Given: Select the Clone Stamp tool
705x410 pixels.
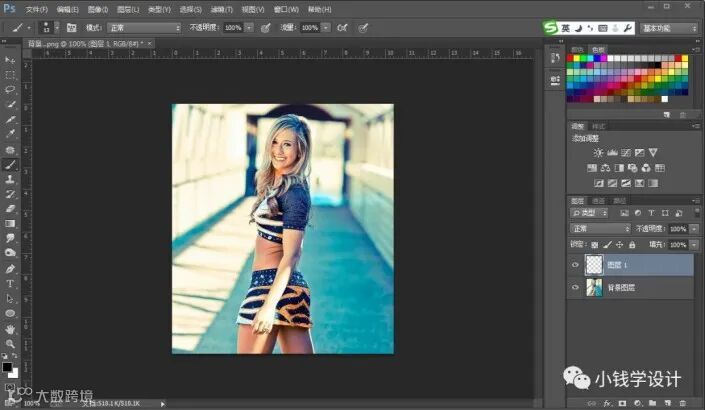Looking at the screenshot, I should click(x=10, y=179).
